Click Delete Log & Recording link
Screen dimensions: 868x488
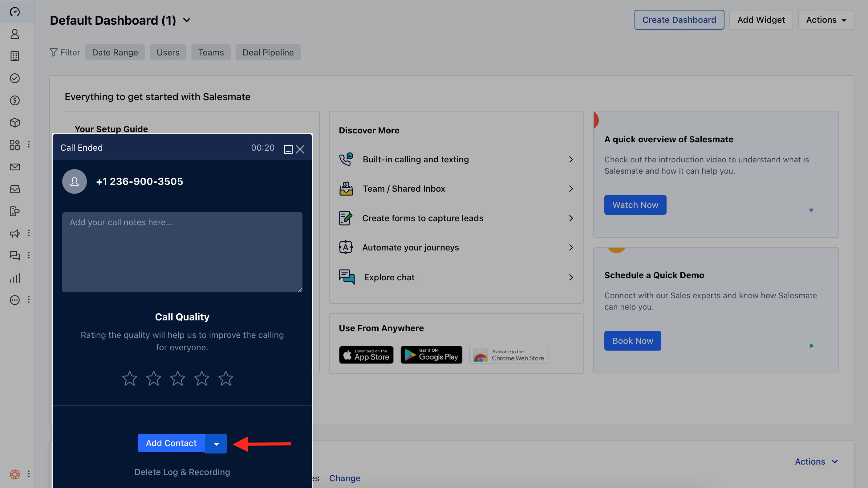coord(182,472)
